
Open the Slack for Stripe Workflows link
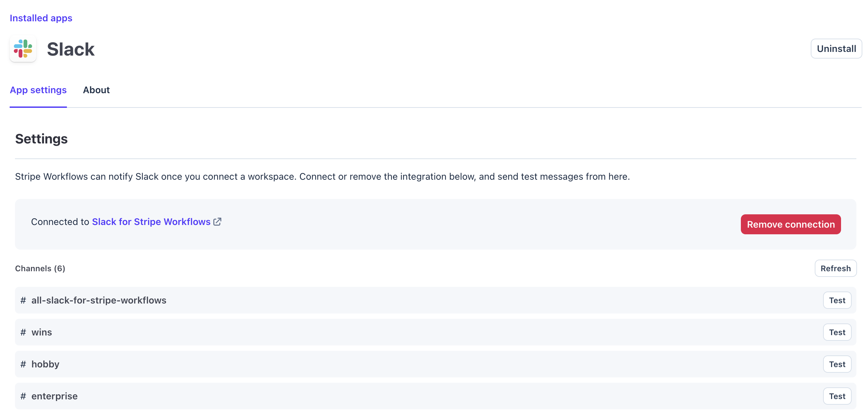pos(151,222)
